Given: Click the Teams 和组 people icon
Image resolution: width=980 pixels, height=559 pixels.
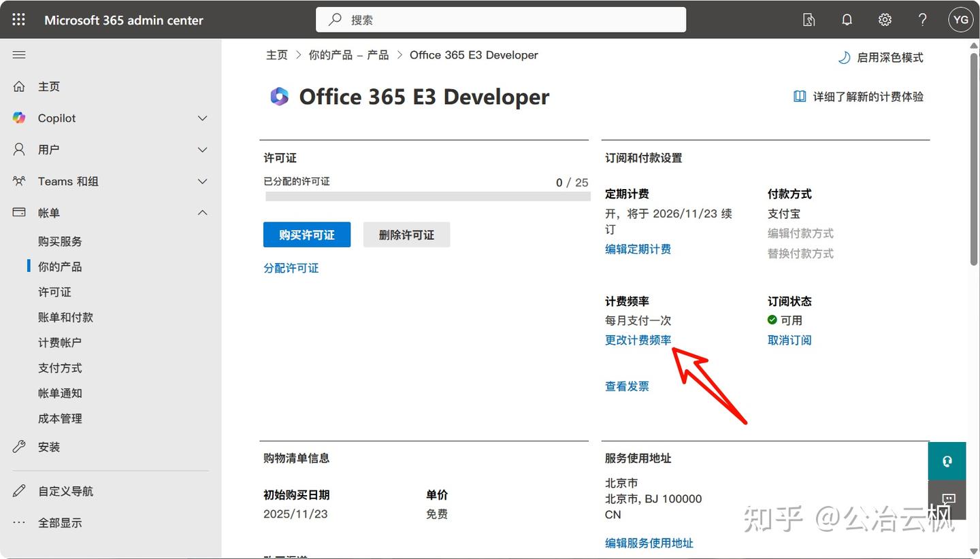Looking at the screenshot, I should point(19,181).
